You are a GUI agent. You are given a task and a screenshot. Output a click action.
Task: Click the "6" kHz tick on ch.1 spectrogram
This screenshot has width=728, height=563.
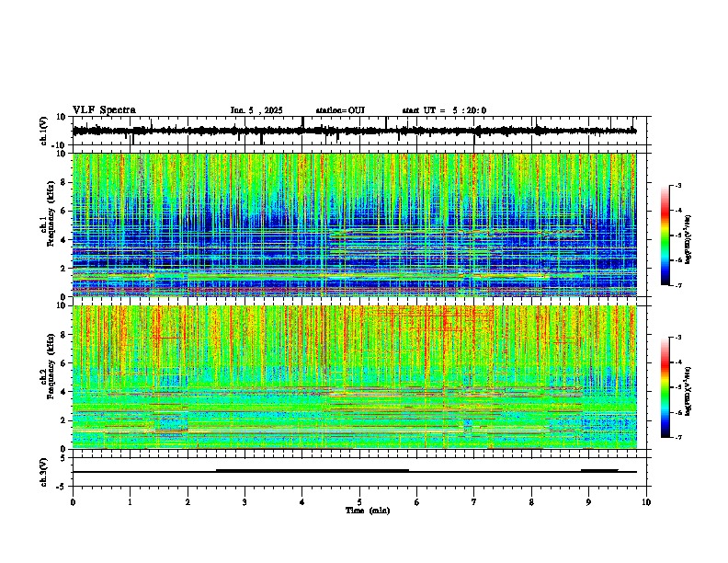[64, 211]
